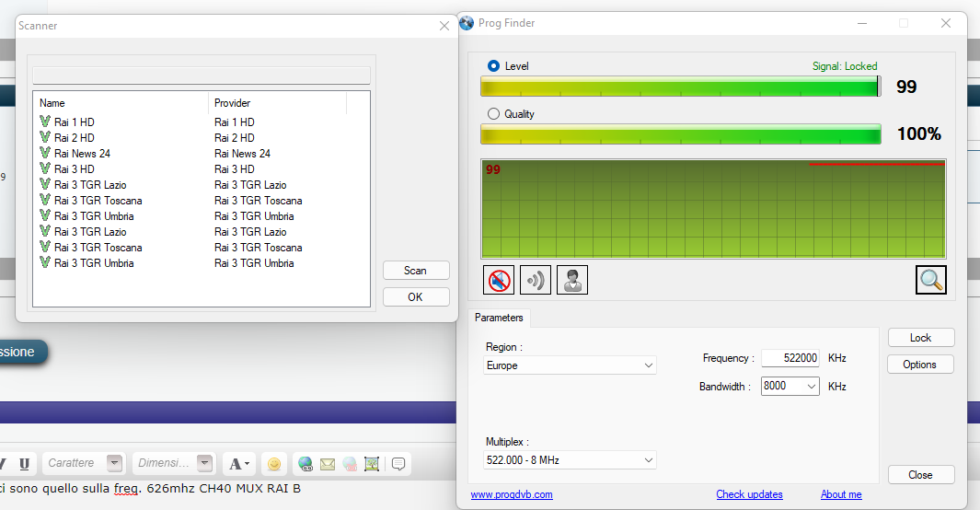Close the Scanner dialog with X
The width and height of the screenshot is (980, 510).
click(x=444, y=26)
